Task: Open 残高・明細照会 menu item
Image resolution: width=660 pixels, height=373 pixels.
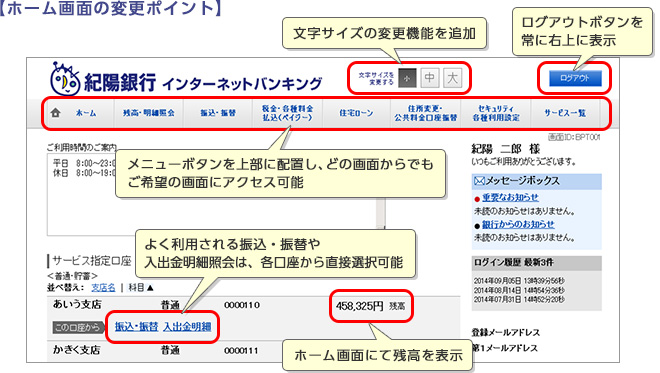Action: [x=149, y=113]
